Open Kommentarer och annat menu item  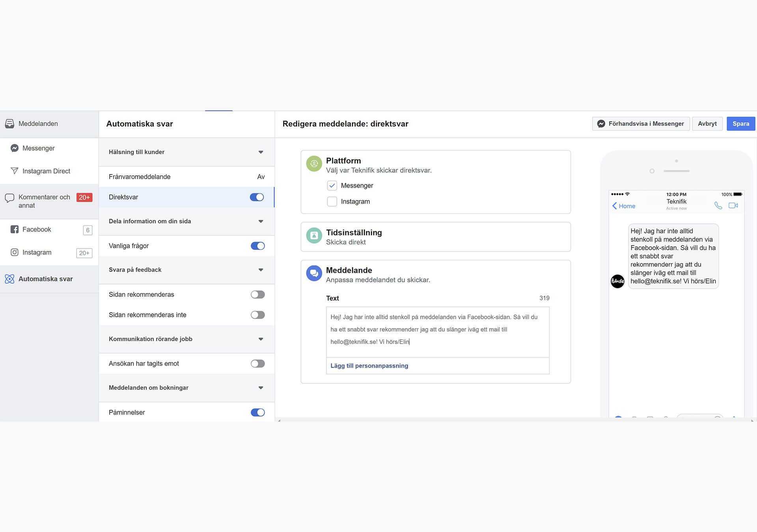[44, 201]
